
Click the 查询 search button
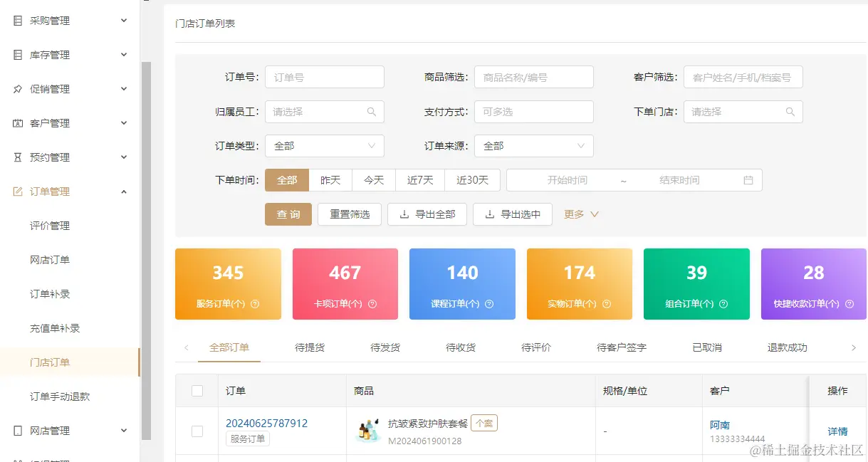(288, 214)
